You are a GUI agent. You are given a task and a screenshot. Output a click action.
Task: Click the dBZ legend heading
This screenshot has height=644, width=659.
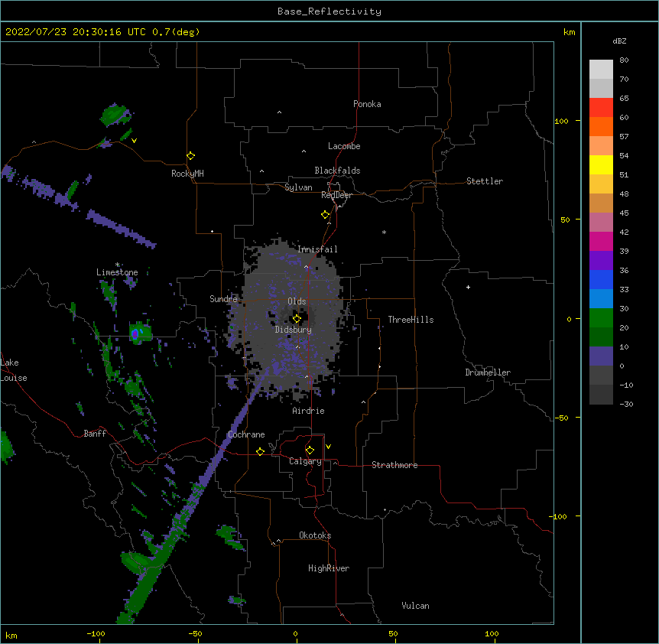click(x=619, y=41)
